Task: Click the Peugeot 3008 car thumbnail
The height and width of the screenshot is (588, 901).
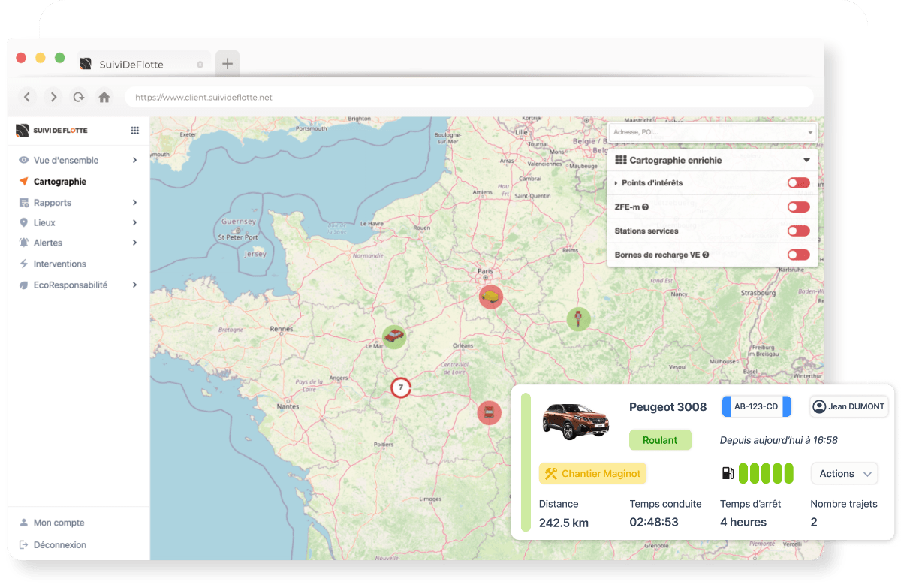Action: [576, 420]
